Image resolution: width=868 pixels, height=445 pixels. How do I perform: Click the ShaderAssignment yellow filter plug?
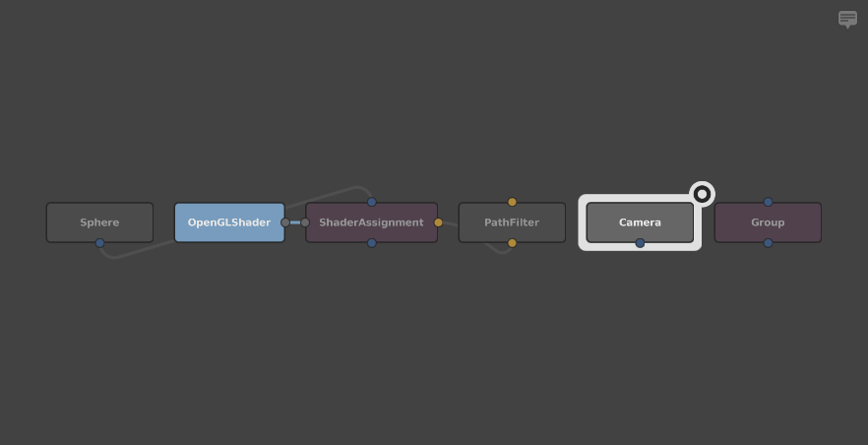[x=438, y=222]
